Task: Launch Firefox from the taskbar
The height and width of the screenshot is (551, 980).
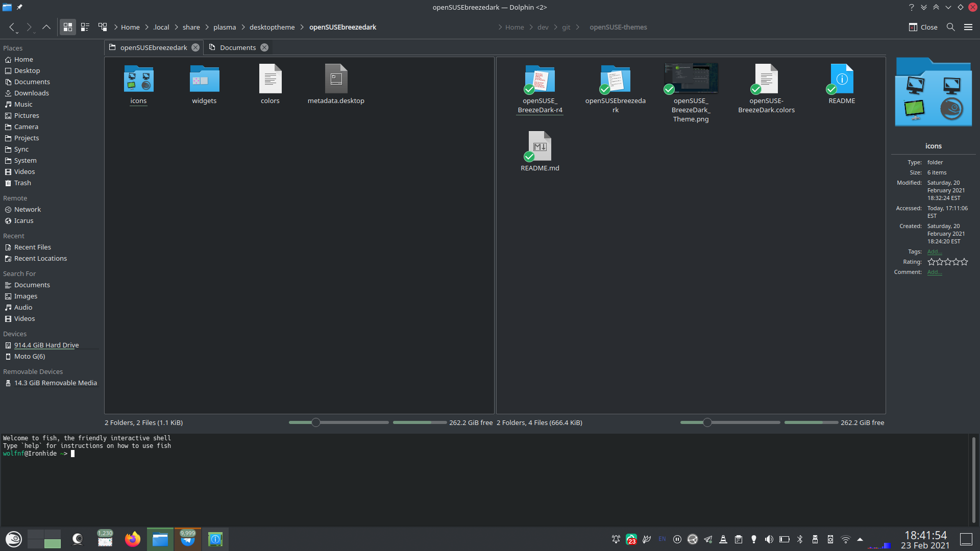Action: [133, 539]
